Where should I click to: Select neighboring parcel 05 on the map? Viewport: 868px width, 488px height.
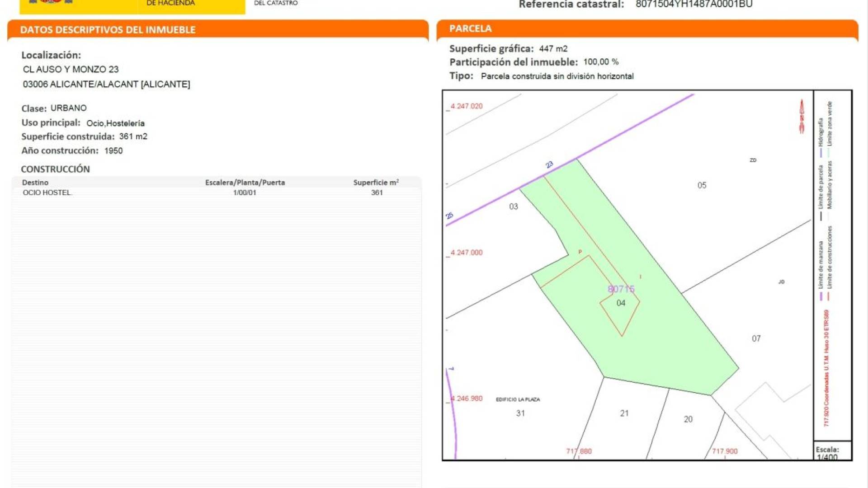701,185
